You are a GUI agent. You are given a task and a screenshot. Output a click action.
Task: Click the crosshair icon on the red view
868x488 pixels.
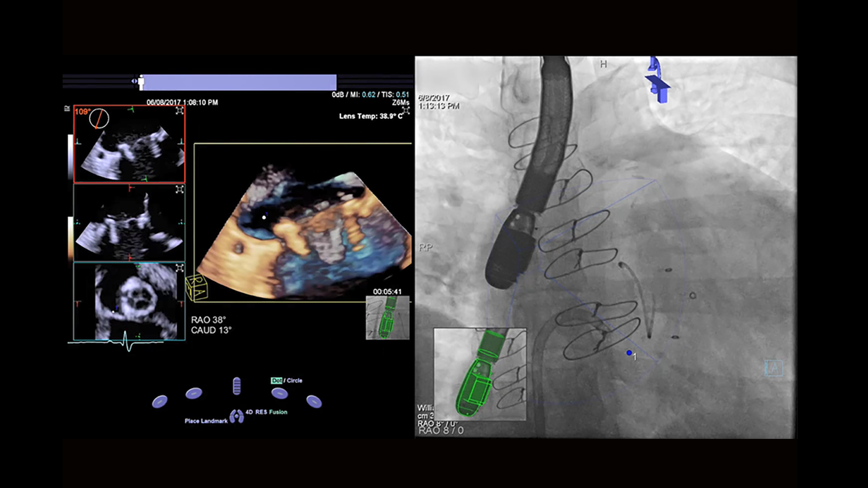pyautogui.click(x=180, y=111)
